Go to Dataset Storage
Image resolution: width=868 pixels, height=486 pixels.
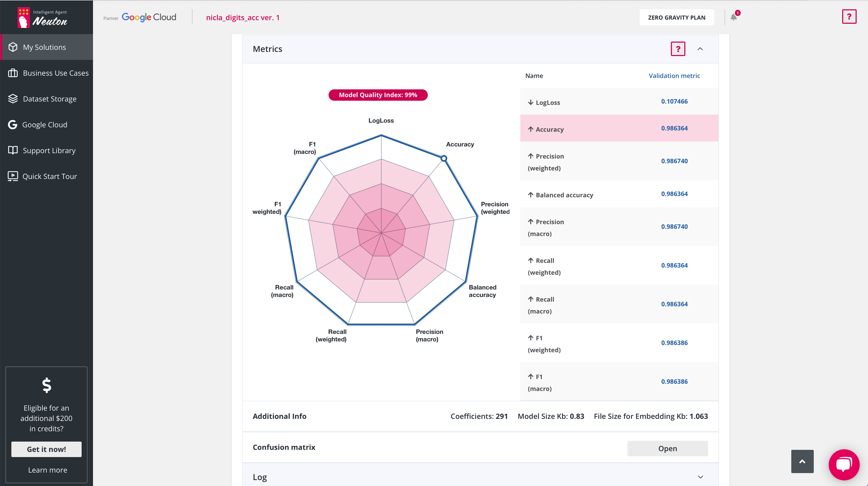[50, 99]
